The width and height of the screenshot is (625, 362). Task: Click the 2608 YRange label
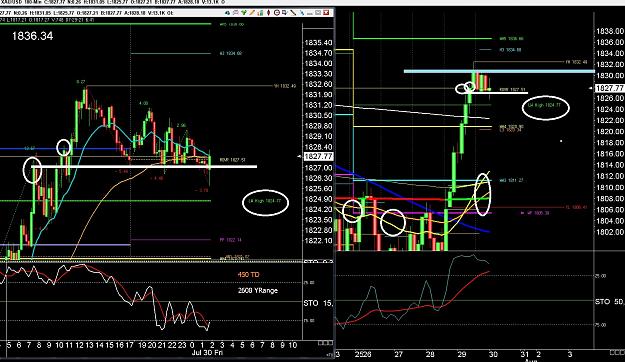(x=257, y=291)
